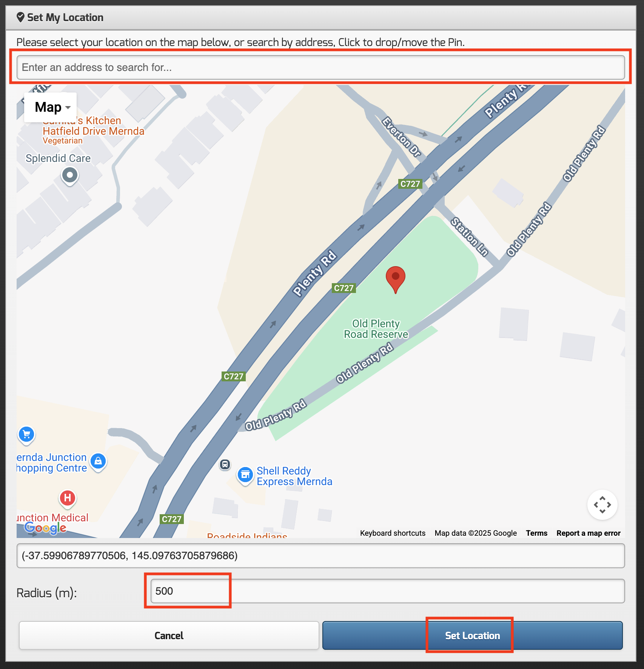Click the coordinates text field
The height and width of the screenshot is (669, 644).
tap(320, 555)
